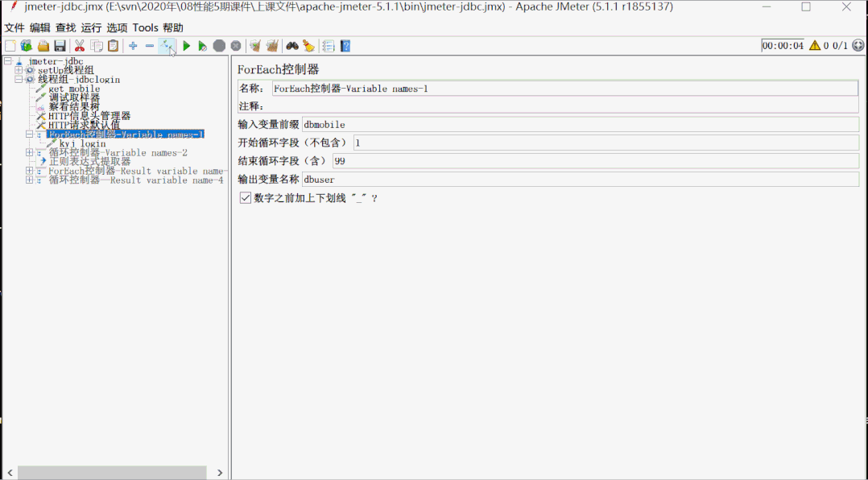Click the warning triangle log indicator
868x480 pixels.
(815, 45)
